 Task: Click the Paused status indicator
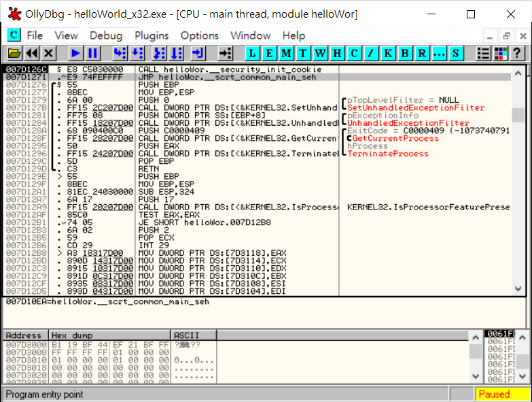501,395
